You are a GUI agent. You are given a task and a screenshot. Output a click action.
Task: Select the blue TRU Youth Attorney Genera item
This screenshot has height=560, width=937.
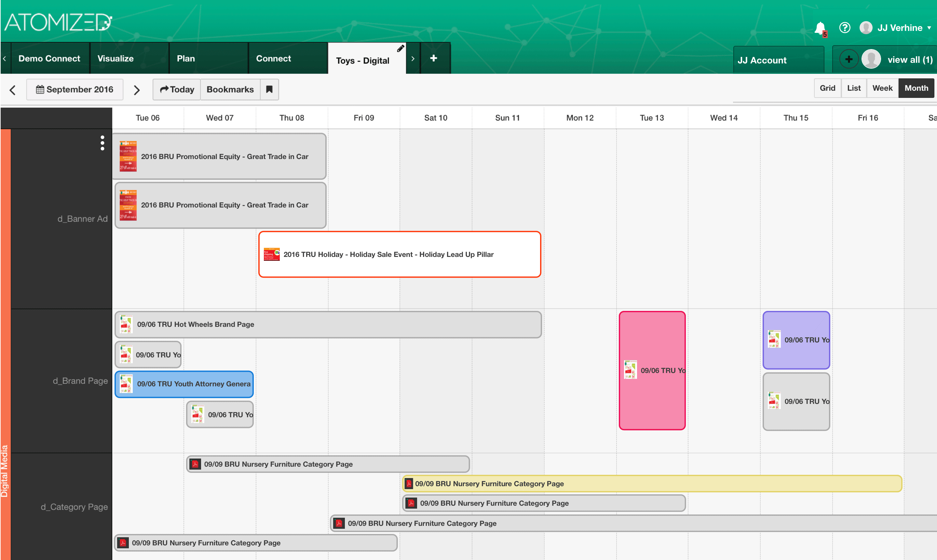coord(184,384)
